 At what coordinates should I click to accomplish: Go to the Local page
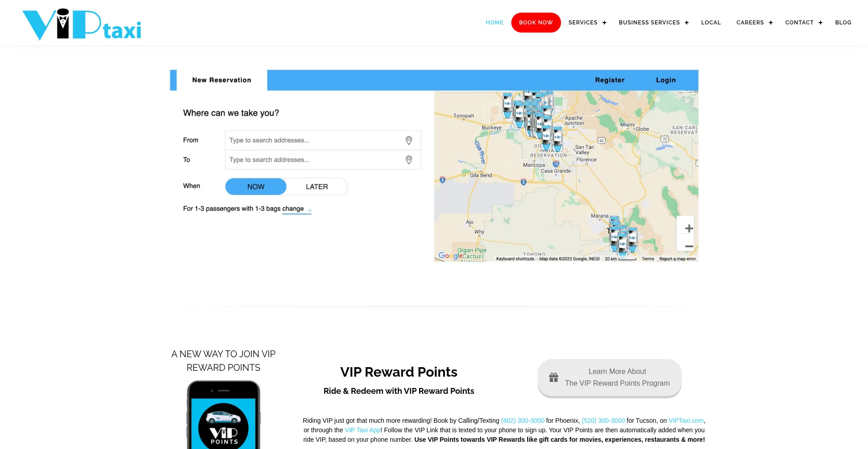click(711, 23)
